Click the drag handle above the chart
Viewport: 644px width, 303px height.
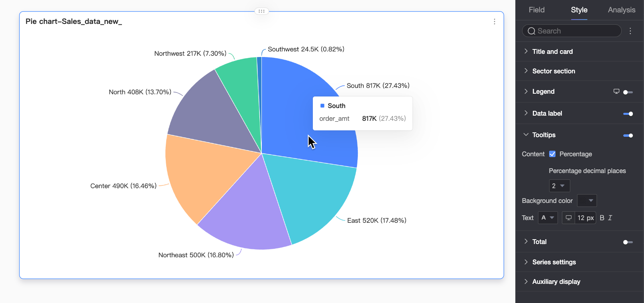tap(261, 11)
